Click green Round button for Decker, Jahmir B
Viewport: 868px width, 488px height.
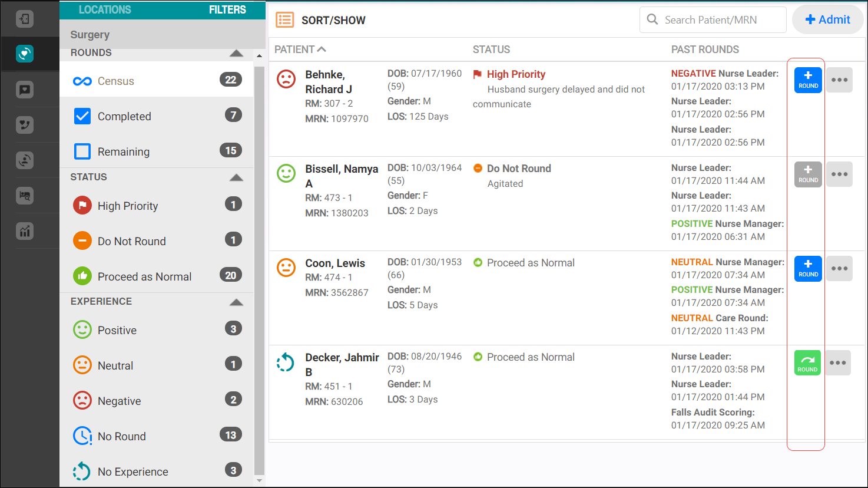tap(807, 362)
